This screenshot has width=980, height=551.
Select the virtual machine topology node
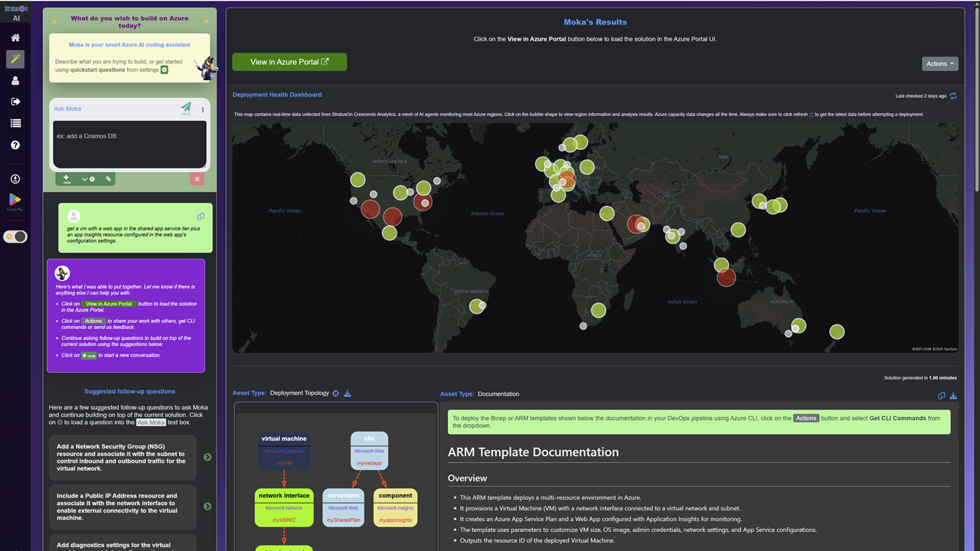(x=284, y=450)
